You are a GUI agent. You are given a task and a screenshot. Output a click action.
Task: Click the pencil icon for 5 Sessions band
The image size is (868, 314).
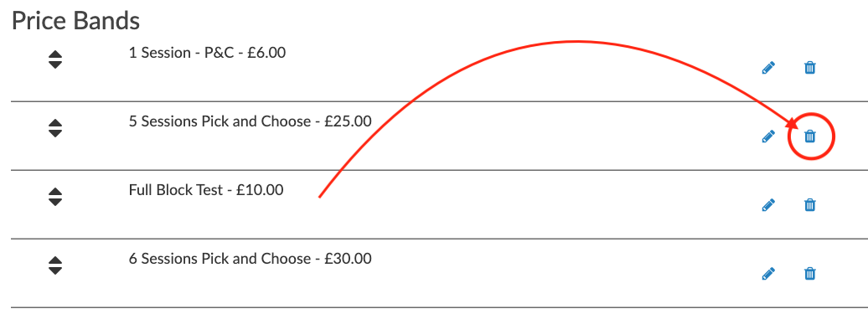pyautogui.click(x=768, y=136)
